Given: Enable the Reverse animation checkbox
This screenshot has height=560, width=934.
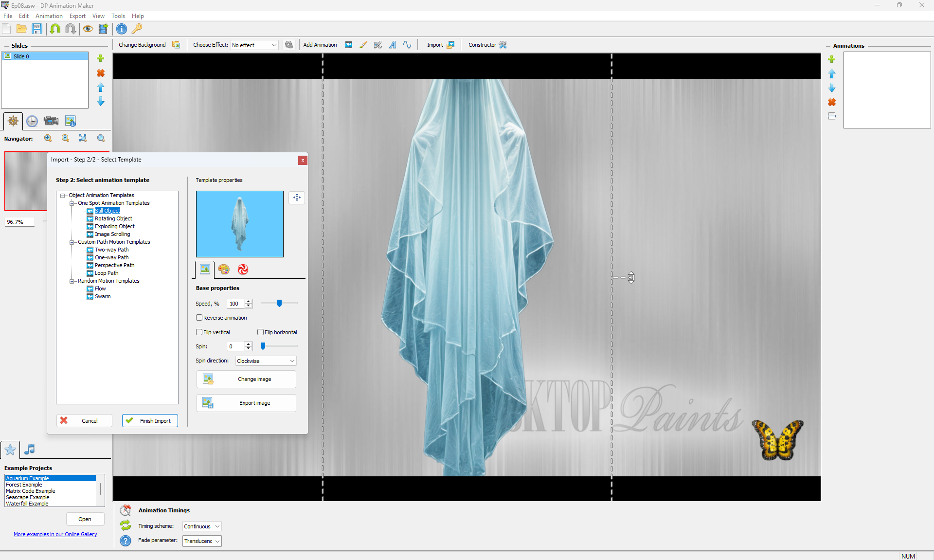Looking at the screenshot, I should [x=199, y=318].
